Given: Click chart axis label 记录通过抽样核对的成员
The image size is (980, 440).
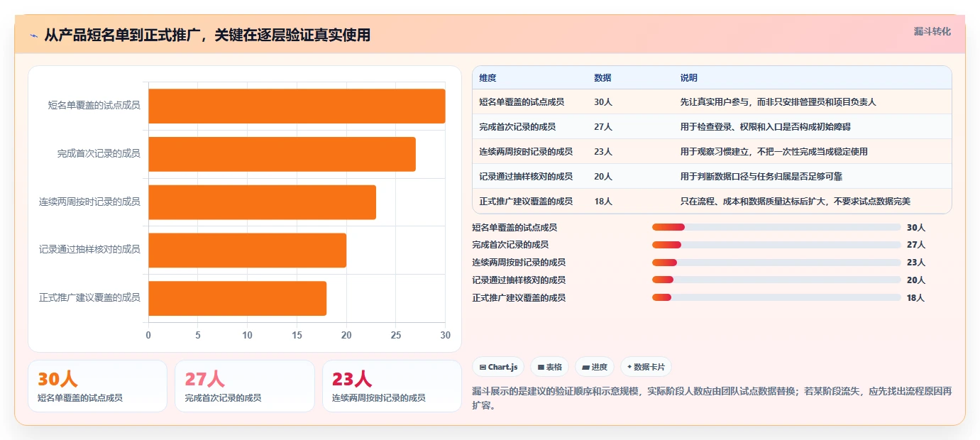Looking at the screenshot, I should point(89,250).
